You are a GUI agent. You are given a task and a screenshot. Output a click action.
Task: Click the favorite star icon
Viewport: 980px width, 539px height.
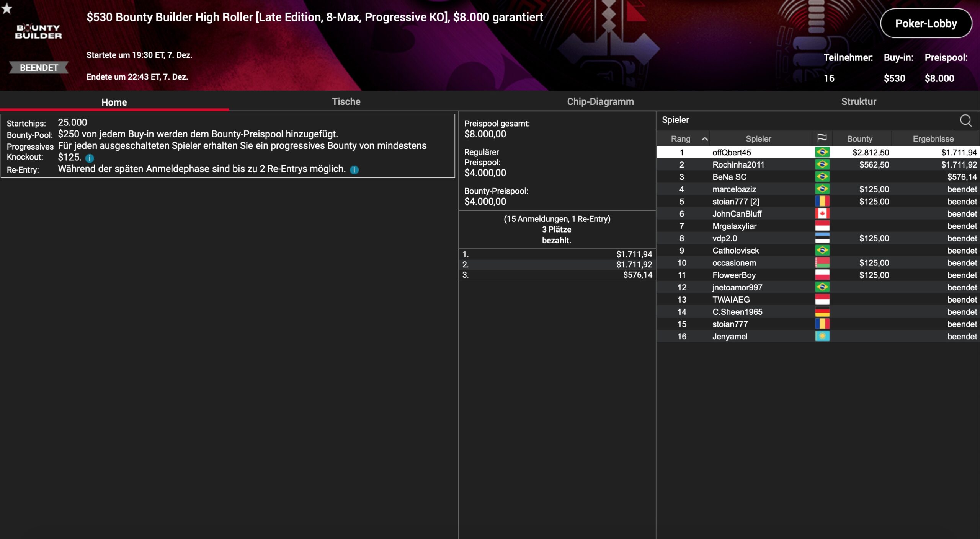coord(7,8)
